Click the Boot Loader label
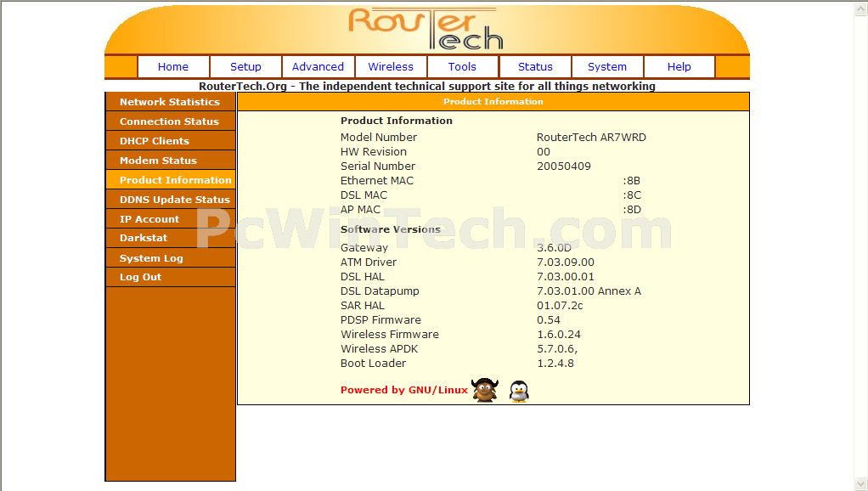Image resolution: width=868 pixels, height=491 pixels. pyautogui.click(x=373, y=363)
